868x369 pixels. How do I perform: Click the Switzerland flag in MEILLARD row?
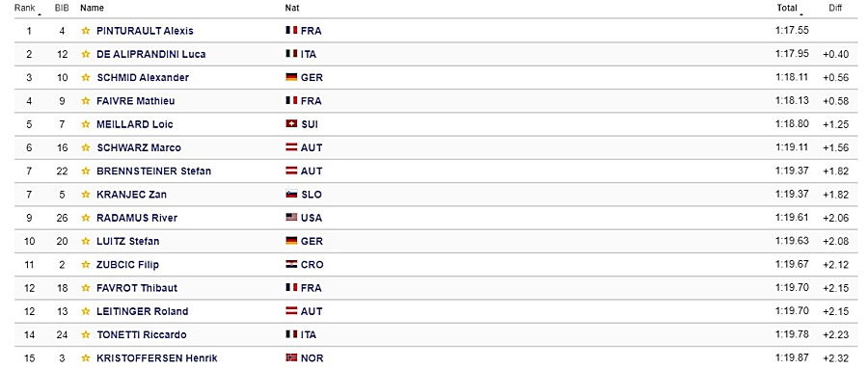click(x=291, y=124)
